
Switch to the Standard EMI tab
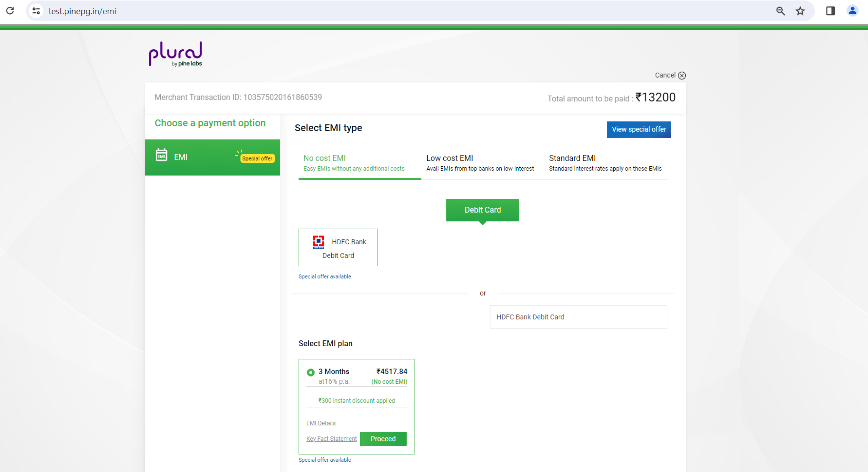(x=605, y=163)
